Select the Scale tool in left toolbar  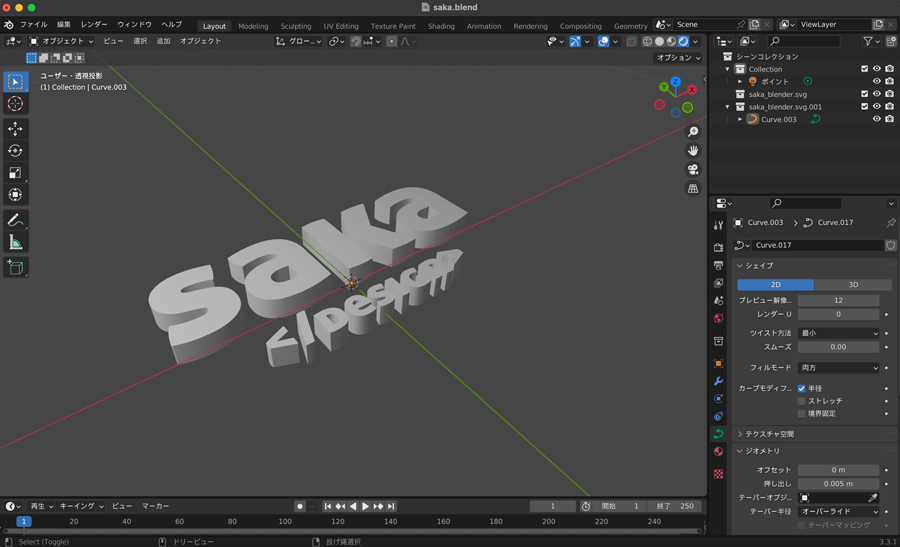(15, 173)
